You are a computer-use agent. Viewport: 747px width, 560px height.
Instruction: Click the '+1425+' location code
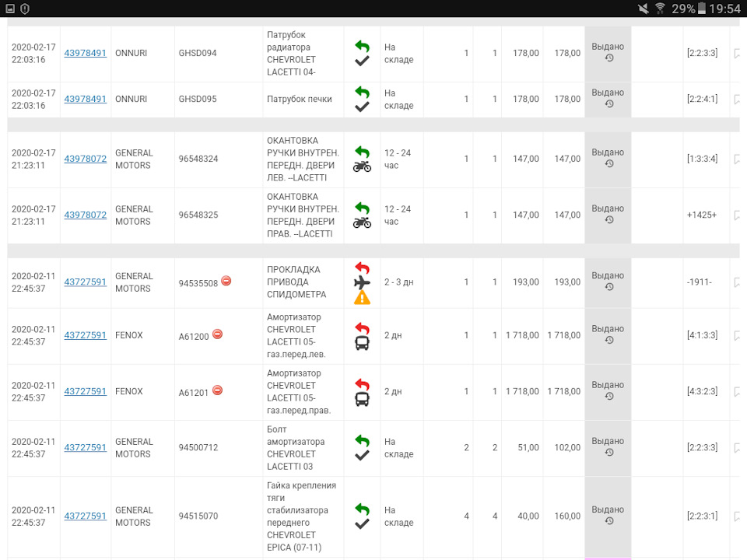coord(702,215)
